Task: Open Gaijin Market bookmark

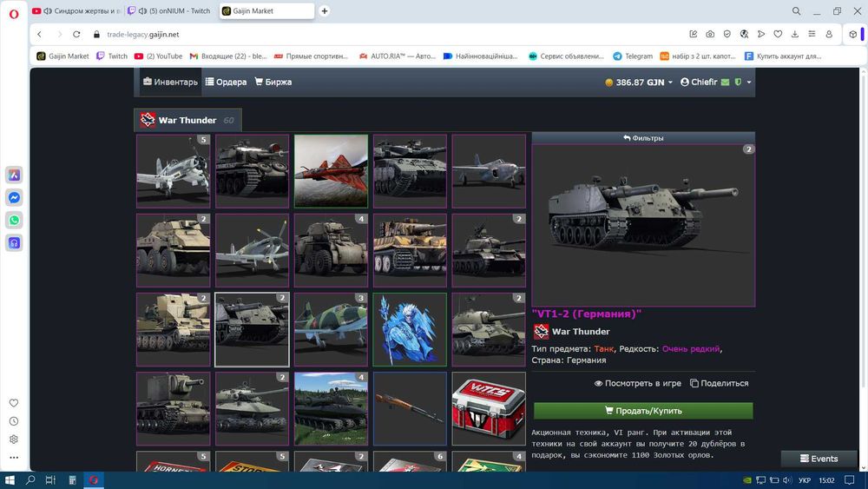Action: (62, 56)
